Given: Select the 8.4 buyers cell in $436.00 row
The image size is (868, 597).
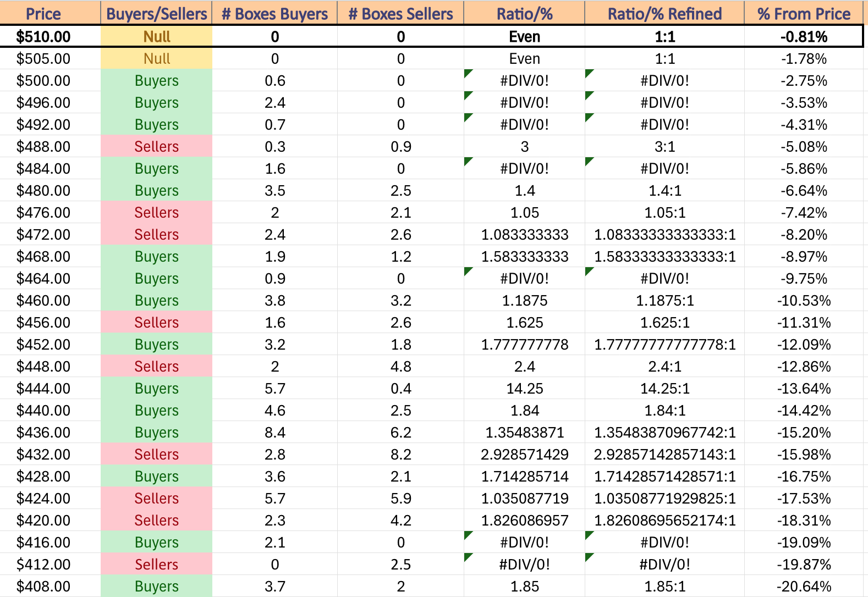Looking at the screenshot, I should 274,432.
